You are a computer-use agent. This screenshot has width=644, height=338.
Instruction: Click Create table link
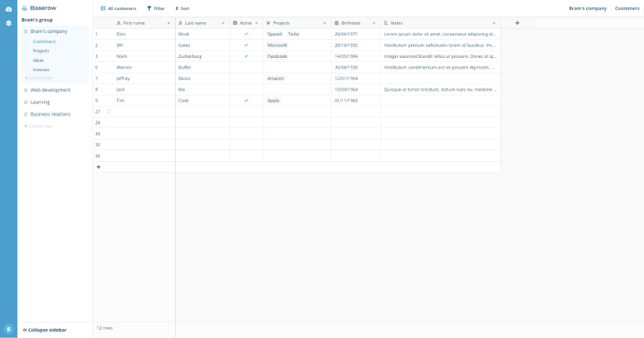click(x=39, y=78)
